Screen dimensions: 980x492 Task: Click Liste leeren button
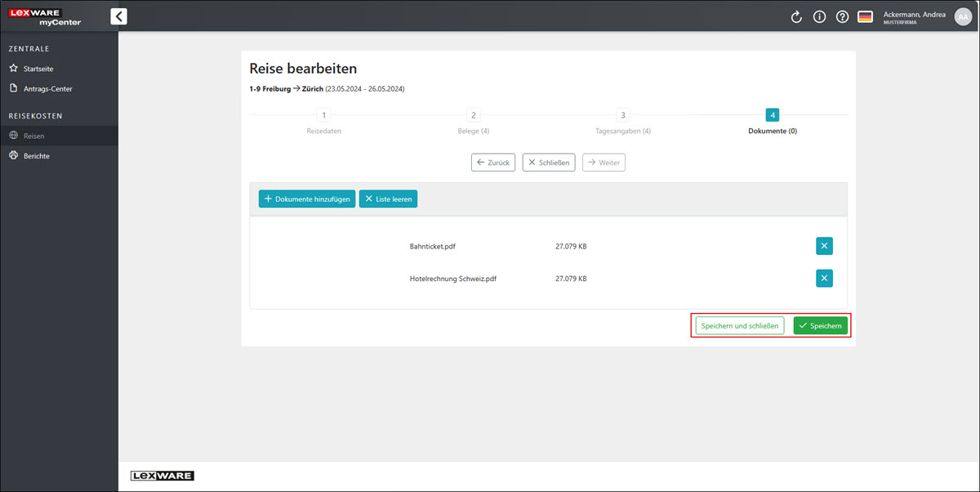tap(388, 199)
